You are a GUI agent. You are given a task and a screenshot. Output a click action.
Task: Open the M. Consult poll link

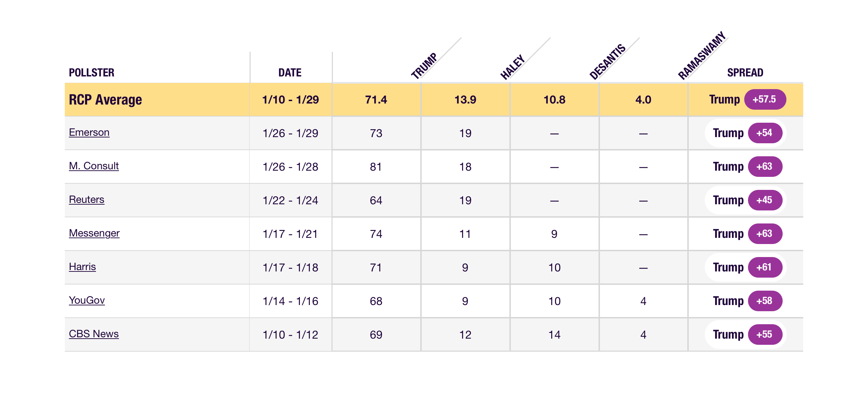click(94, 166)
